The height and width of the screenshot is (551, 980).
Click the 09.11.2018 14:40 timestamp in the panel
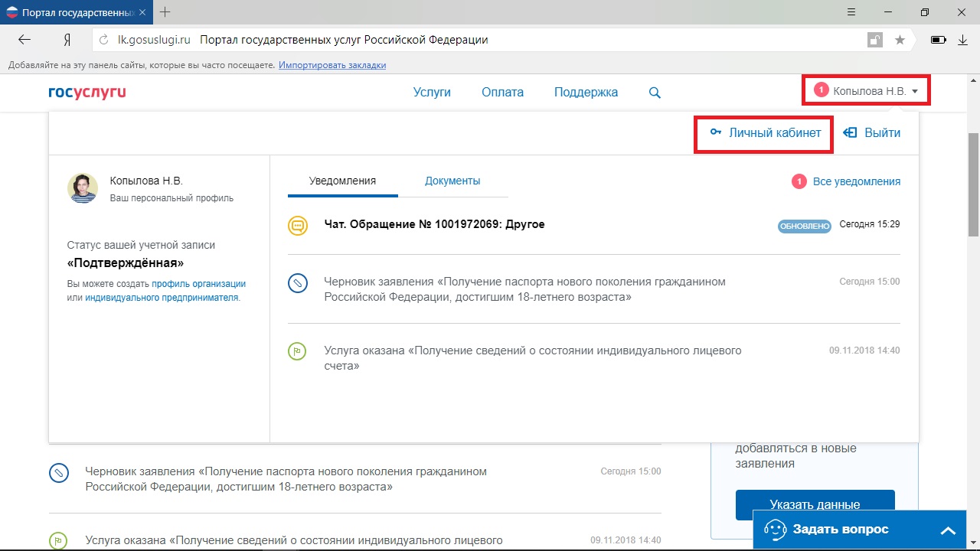tap(864, 350)
